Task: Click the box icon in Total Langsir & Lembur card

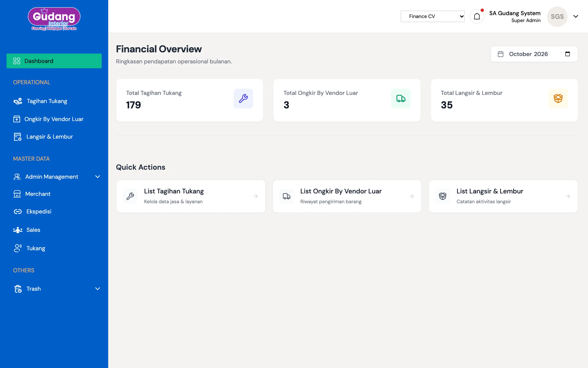Action: (558, 98)
